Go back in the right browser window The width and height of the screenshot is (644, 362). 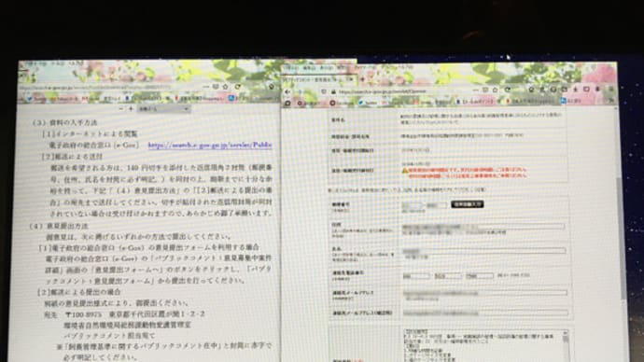point(287,91)
